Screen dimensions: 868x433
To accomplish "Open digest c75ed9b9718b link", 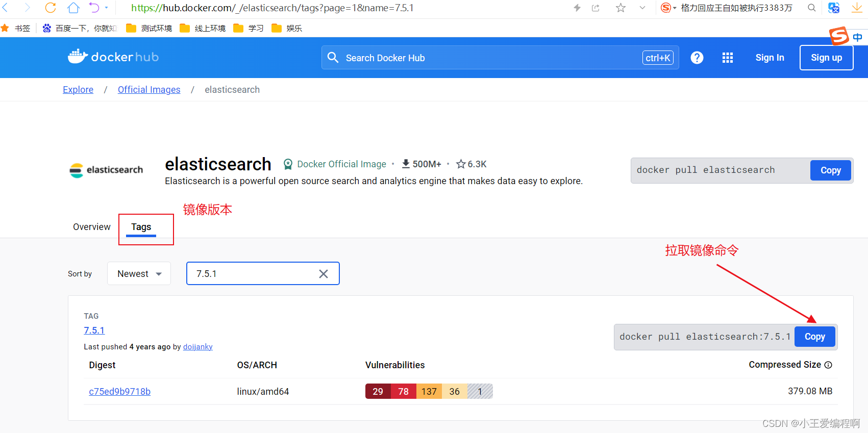I will point(120,392).
